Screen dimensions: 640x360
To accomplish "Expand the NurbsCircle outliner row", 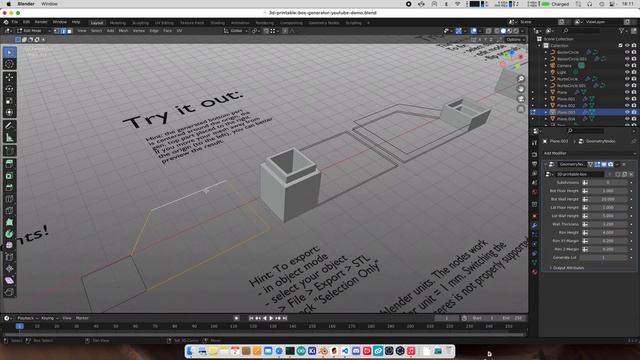I will click(546, 79).
